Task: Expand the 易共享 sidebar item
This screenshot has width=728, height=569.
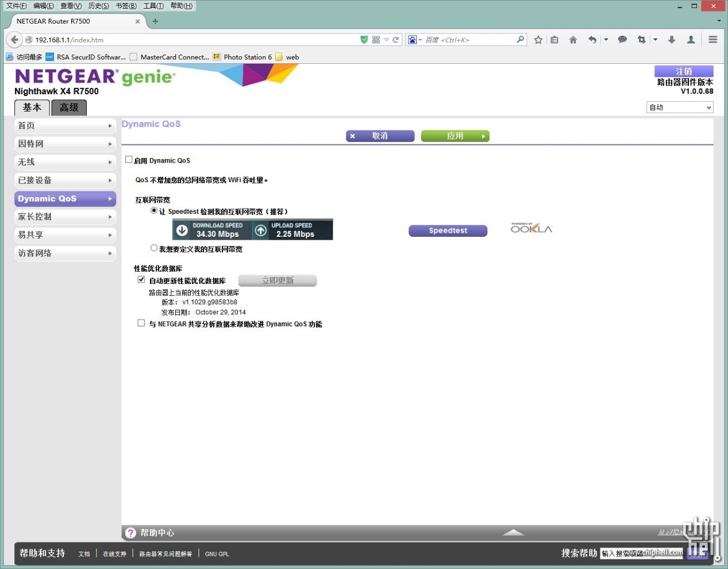Action: click(x=65, y=235)
